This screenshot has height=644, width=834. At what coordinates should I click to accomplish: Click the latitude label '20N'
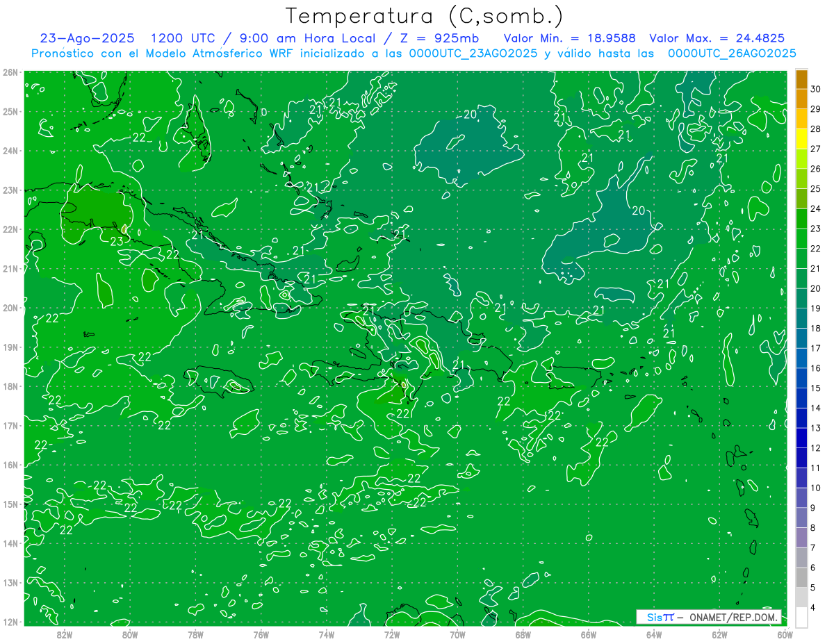(x=10, y=308)
